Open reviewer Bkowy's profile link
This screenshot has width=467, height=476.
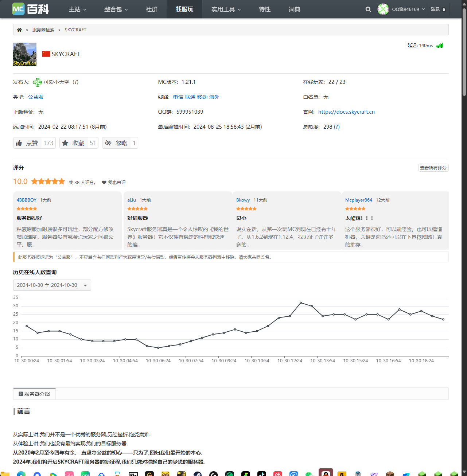coord(243,200)
